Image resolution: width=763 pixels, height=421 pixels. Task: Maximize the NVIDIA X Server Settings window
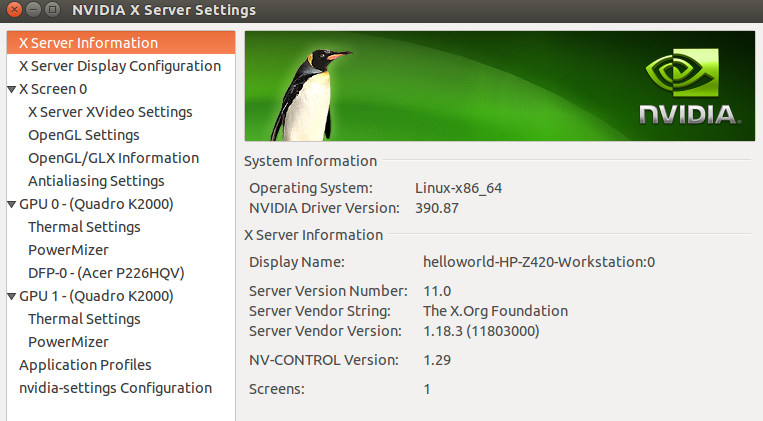(52, 9)
